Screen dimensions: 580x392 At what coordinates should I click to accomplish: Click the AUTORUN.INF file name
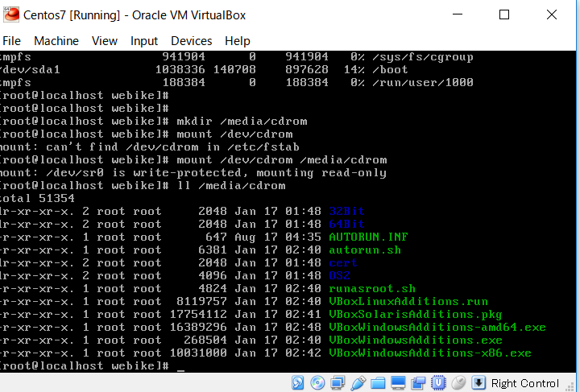(368, 237)
